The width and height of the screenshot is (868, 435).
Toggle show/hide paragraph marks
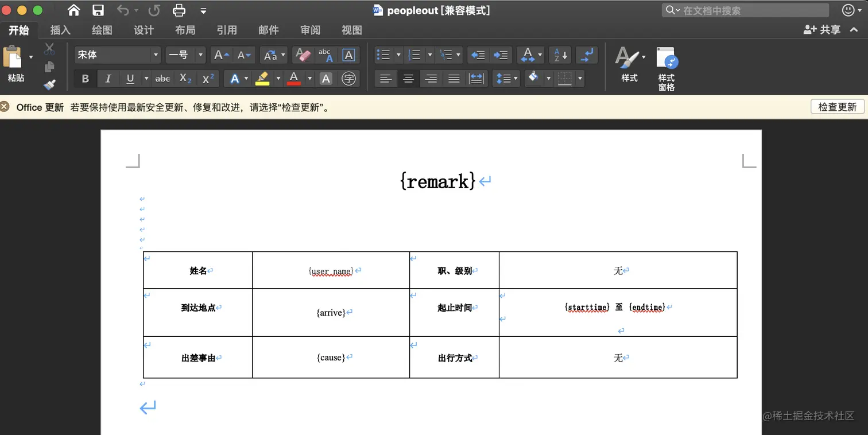[587, 55]
